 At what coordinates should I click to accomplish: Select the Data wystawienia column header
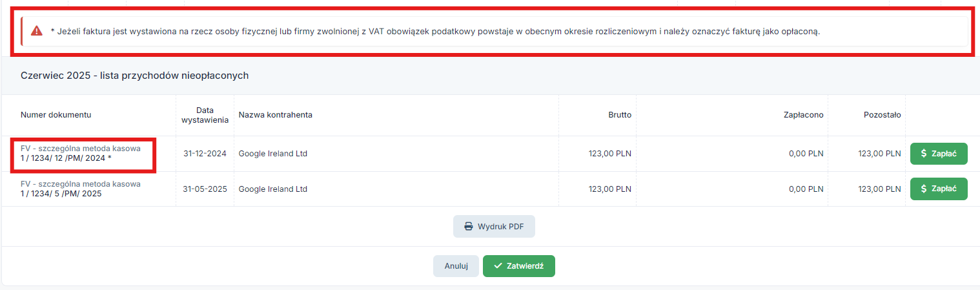click(205, 115)
